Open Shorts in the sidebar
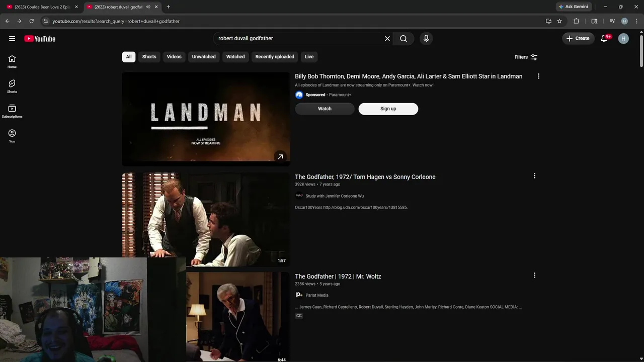 point(12,86)
